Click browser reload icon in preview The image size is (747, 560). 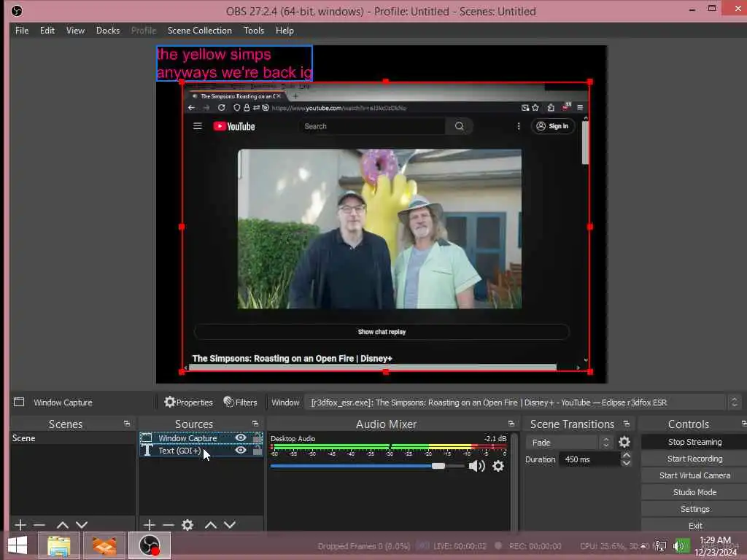[222, 108]
